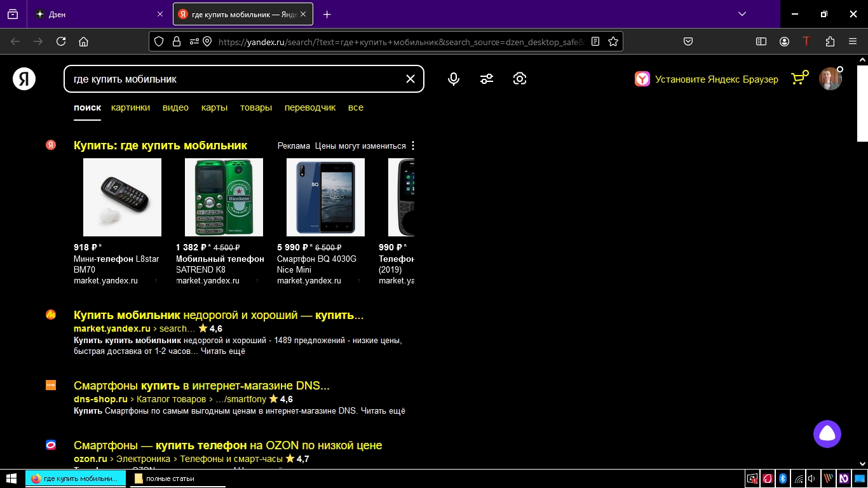The height and width of the screenshot is (488, 868).
Task: Open 'Смартфоны купить в интернет-магазине DNS' result
Action: click(x=201, y=386)
